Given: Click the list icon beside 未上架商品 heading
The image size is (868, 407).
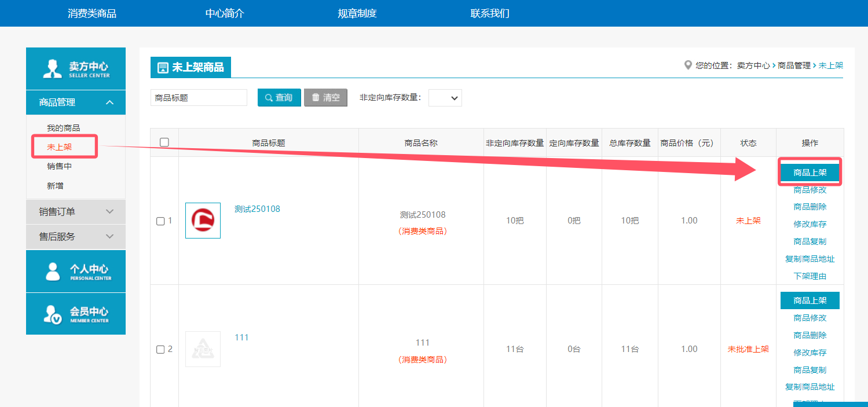Looking at the screenshot, I should coord(163,68).
